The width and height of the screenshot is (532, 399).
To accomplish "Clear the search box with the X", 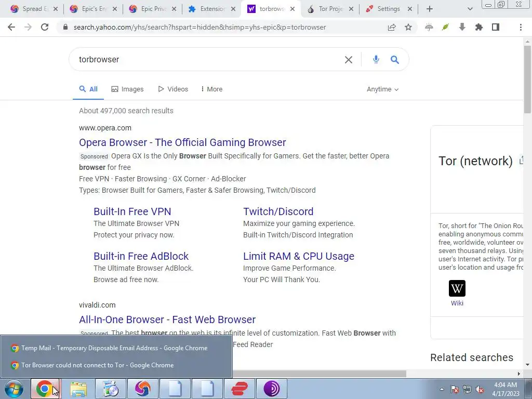I will [349, 60].
